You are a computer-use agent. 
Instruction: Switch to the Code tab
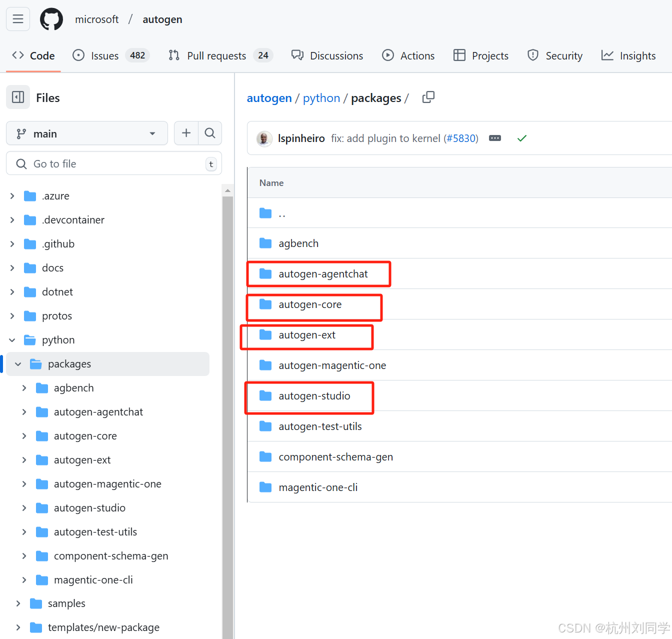coord(33,55)
